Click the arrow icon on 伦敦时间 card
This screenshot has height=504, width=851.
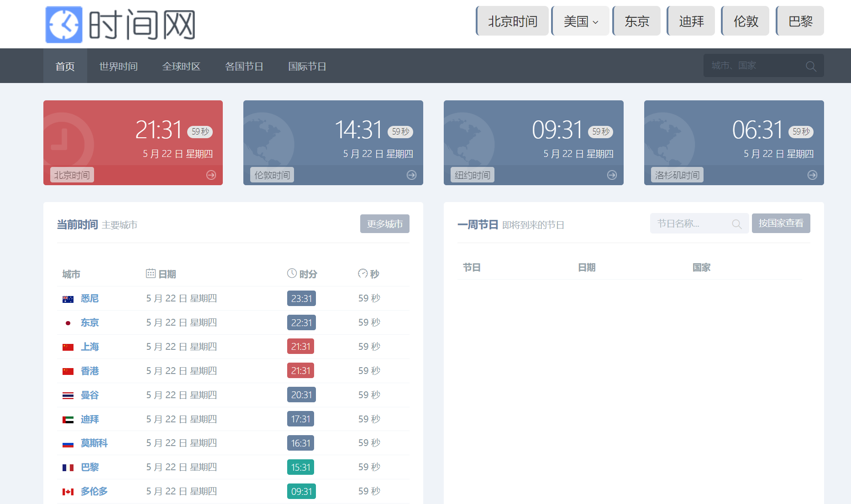[x=411, y=175]
